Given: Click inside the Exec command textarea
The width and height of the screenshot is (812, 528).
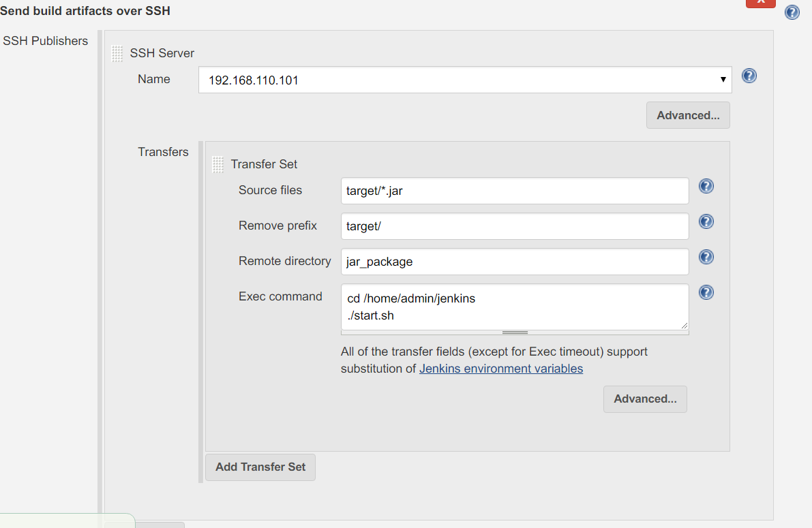Looking at the screenshot, I should pos(515,307).
